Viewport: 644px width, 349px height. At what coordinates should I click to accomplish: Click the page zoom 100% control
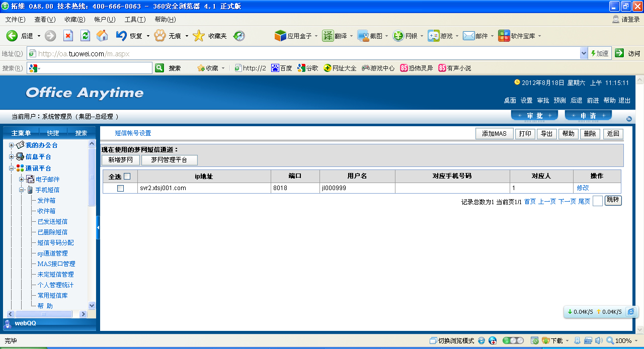[619, 340]
